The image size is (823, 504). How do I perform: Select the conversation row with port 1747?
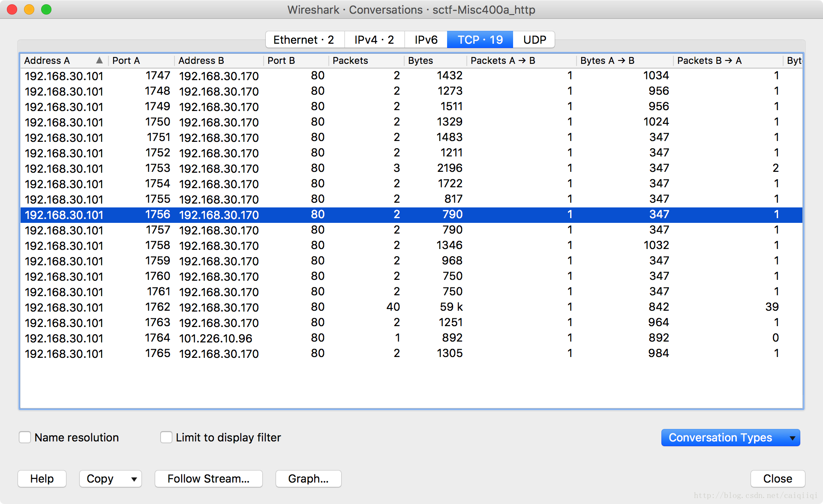(x=411, y=76)
